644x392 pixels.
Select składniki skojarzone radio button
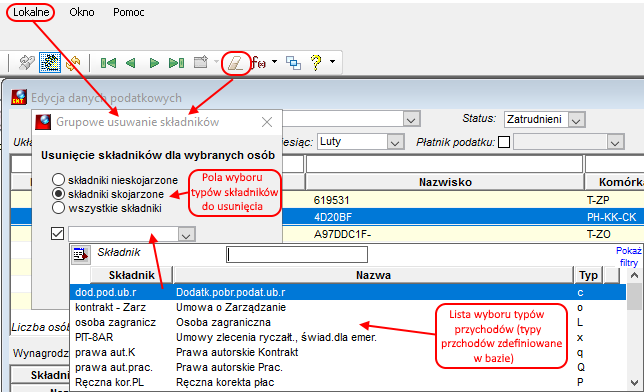point(58,194)
